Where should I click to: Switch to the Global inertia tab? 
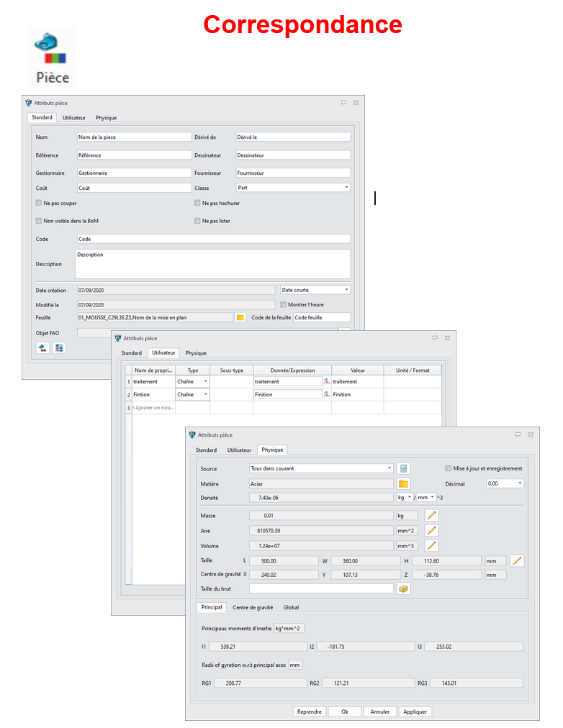coord(292,607)
